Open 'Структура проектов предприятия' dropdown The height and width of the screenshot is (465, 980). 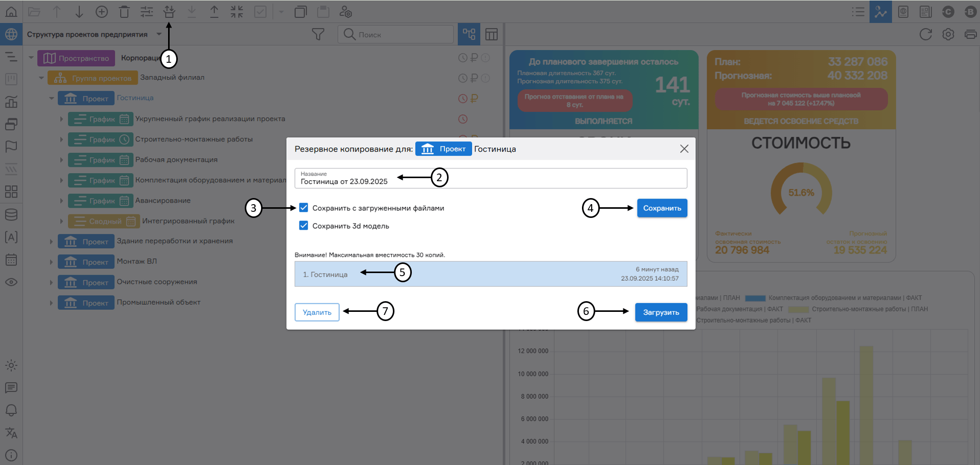click(159, 34)
